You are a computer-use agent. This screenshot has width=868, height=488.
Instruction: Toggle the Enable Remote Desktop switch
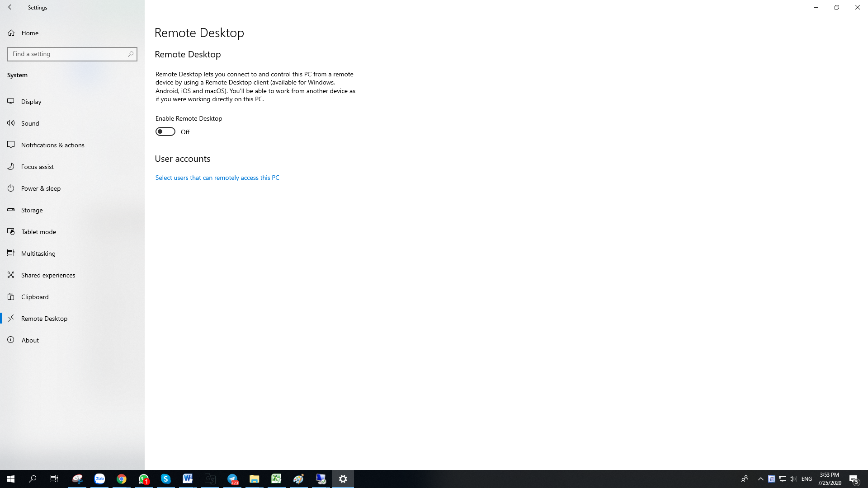click(165, 131)
